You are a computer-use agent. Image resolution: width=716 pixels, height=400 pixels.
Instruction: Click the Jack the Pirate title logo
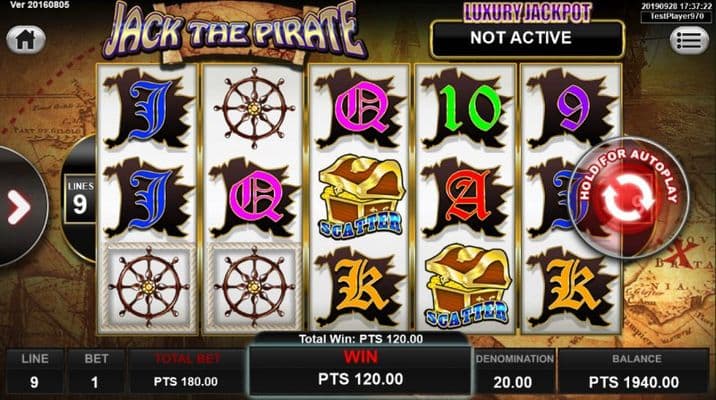pos(234,32)
